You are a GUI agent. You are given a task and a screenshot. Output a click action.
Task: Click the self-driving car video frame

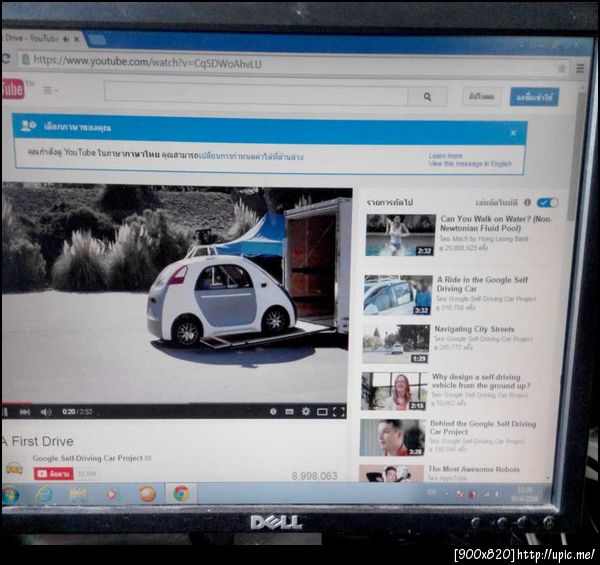(x=176, y=293)
